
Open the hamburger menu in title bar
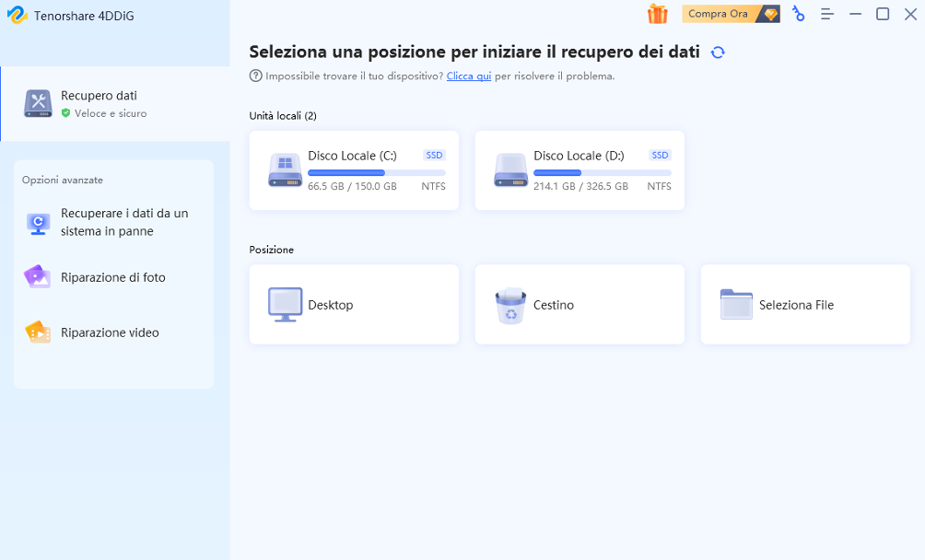pyautogui.click(x=826, y=14)
